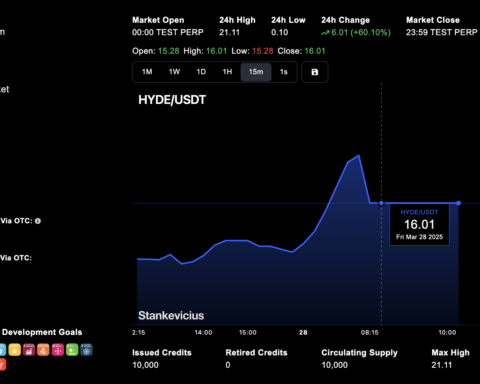Select the pink arrows development goal icon

coord(58,350)
